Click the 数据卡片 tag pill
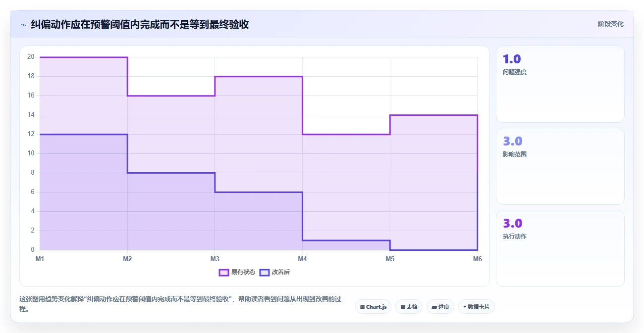The image size is (644, 333). point(476,307)
